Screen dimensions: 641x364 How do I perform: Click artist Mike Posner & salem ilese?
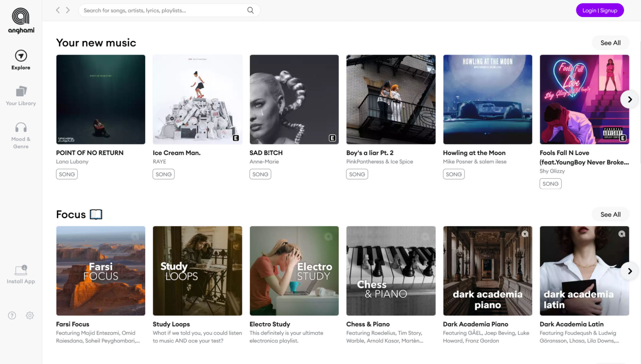[475, 162]
